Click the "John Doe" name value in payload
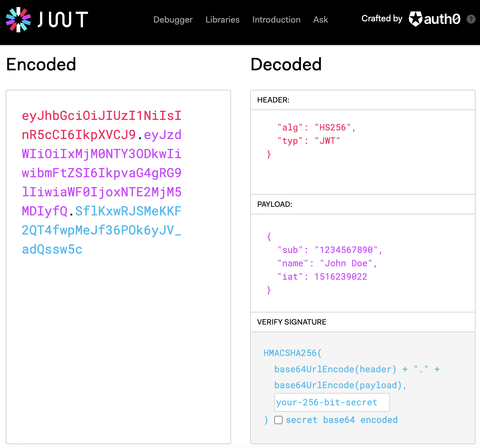The width and height of the screenshot is (480, 448). [346, 263]
